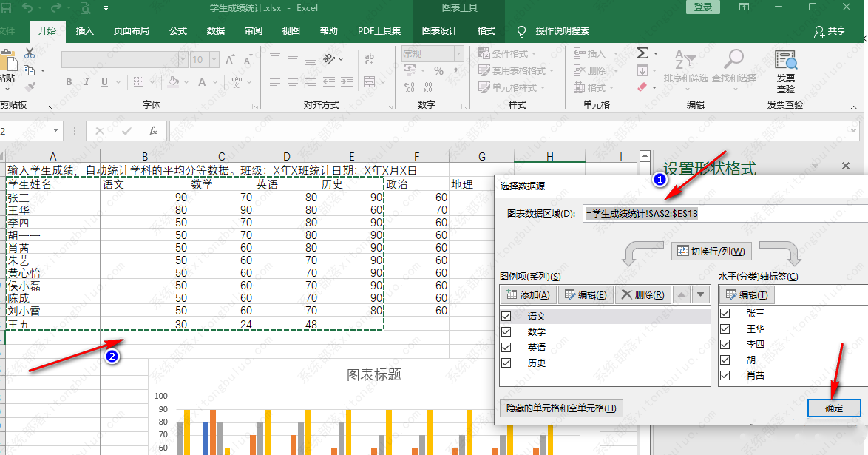Click the 切换行/列(W) button
This screenshot has width=868, height=455.
(x=712, y=251)
